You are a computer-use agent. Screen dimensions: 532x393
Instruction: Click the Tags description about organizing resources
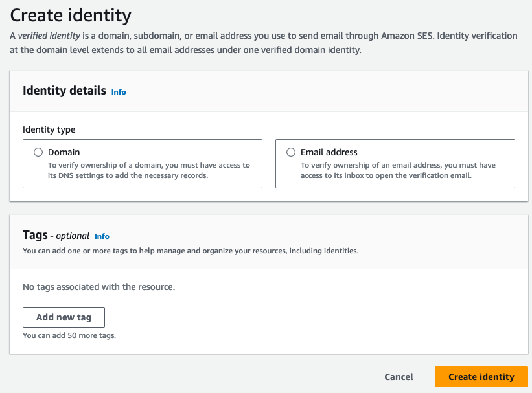tap(191, 250)
